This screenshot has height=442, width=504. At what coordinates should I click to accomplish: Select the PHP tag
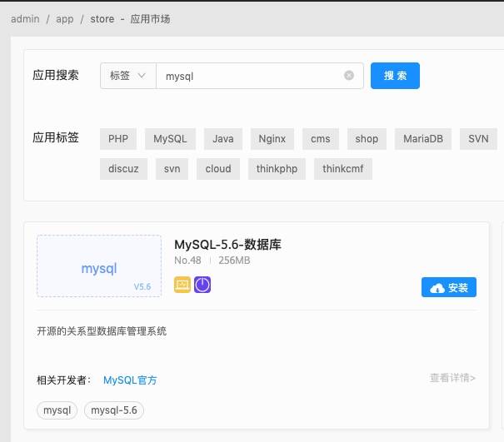pos(118,139)
